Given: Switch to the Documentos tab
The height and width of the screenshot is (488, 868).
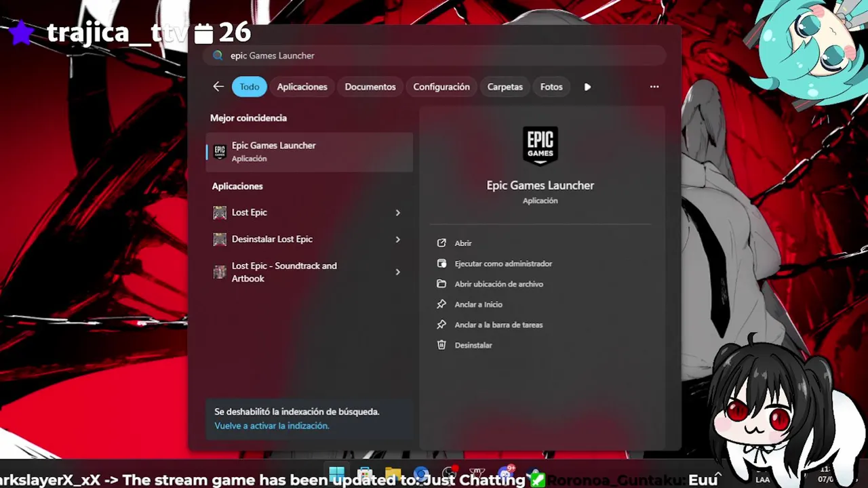Looking at the screenshot, I should click(370, 87).
